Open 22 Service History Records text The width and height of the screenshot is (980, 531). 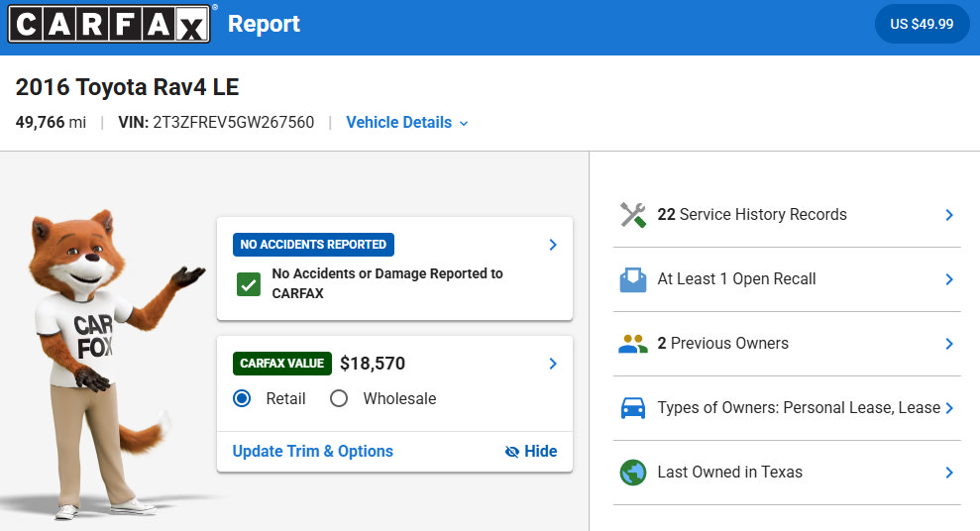pos(752,214)
